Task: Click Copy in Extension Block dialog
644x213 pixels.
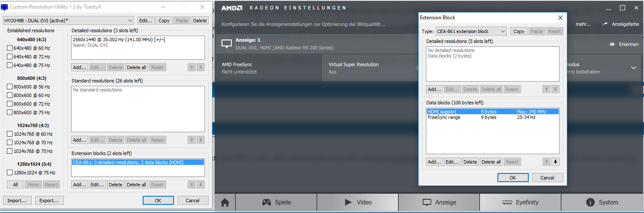Action: (518, 31)
